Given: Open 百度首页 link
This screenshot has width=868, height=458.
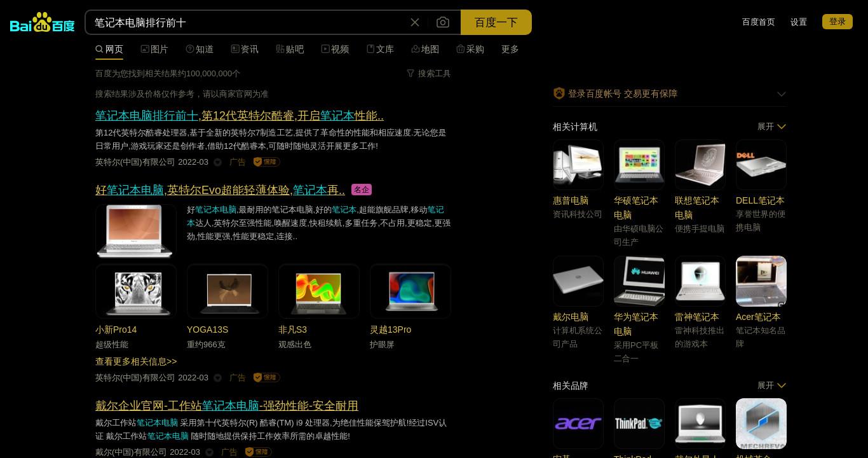Looking at the screenshot, I should tap(759, 22).
